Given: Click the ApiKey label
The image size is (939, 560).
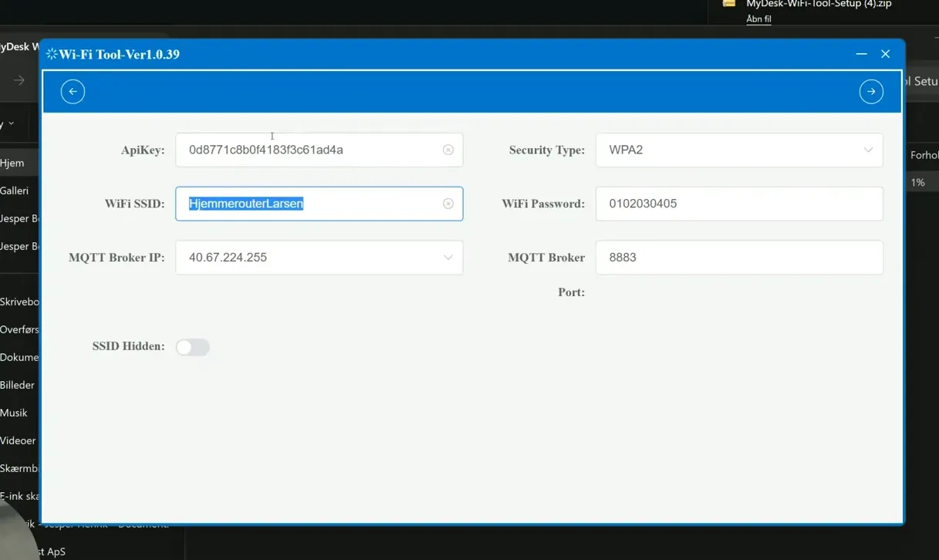Looking at the screenshot, I should pos(142,150).
